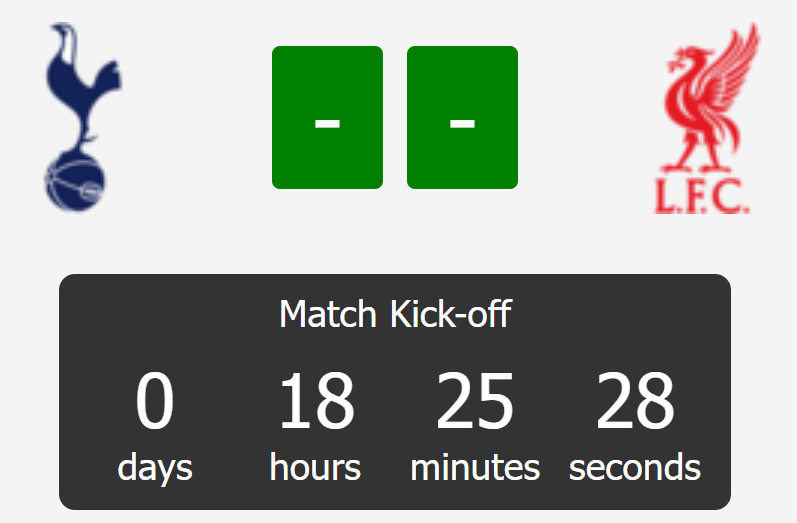This screenshot has height=523, width=797.
Task: Click the 0 days counter value
Action: (x=155, y=400)
